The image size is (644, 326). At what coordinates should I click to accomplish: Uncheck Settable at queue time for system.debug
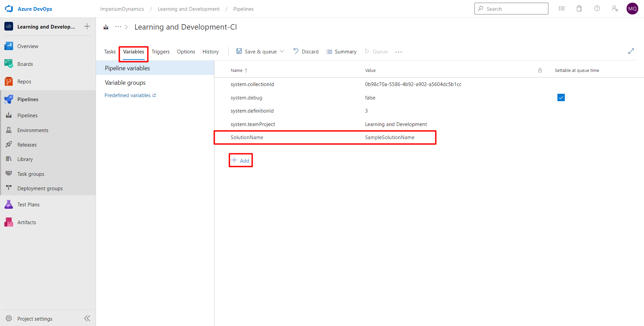coord(561,97)
